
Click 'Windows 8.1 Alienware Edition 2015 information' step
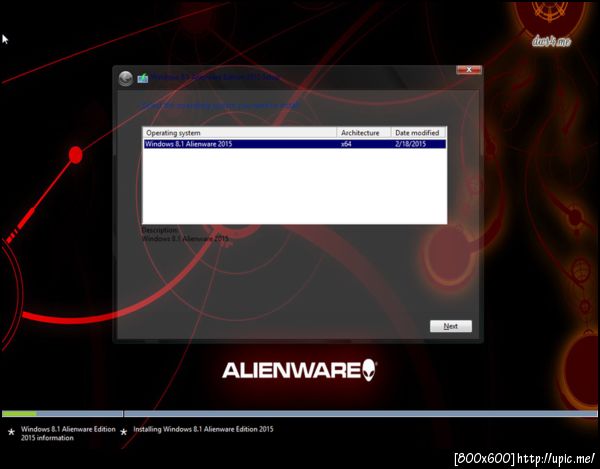tap(68, 433)
